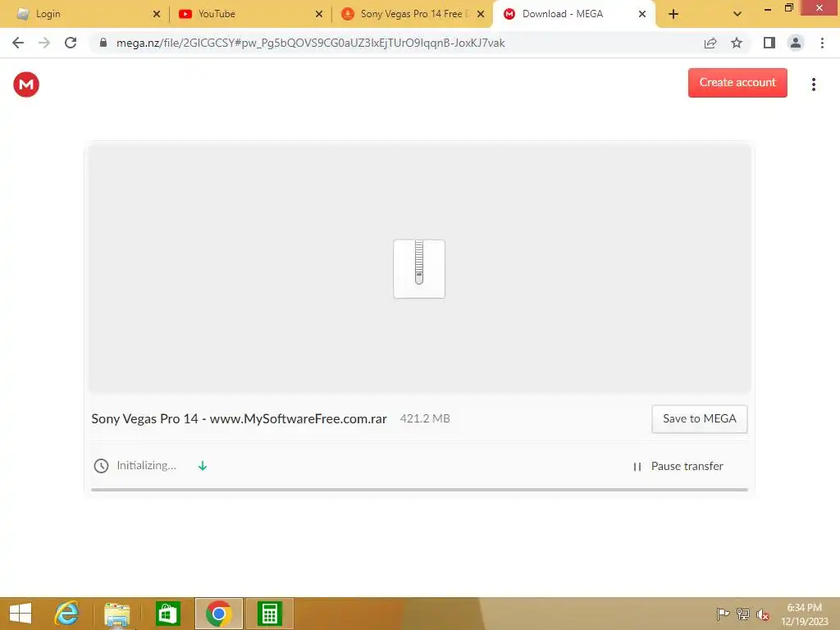Screen dimensions: 840x630
Task: Open the Calculator taskbar icon
Action: coord(269,614)
